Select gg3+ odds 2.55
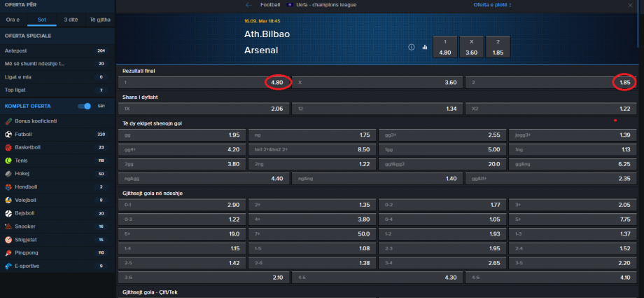 (x=442, y=135)
